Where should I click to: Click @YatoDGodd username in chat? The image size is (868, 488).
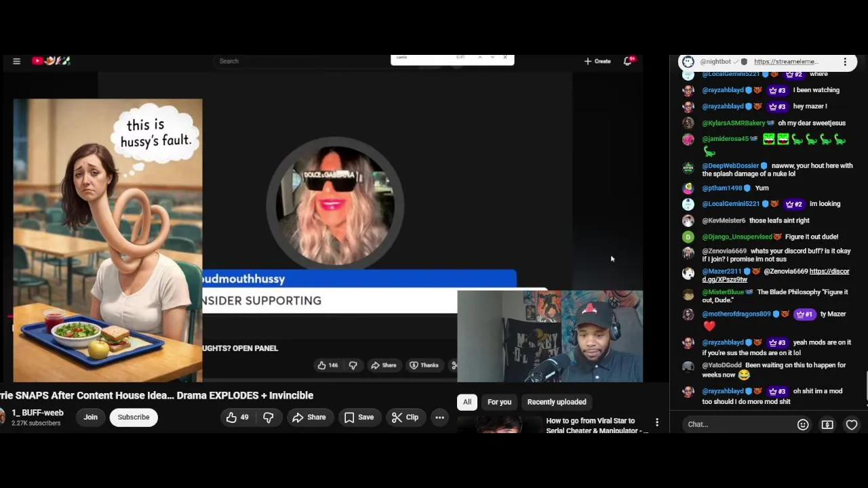click(x=722, y=365)
